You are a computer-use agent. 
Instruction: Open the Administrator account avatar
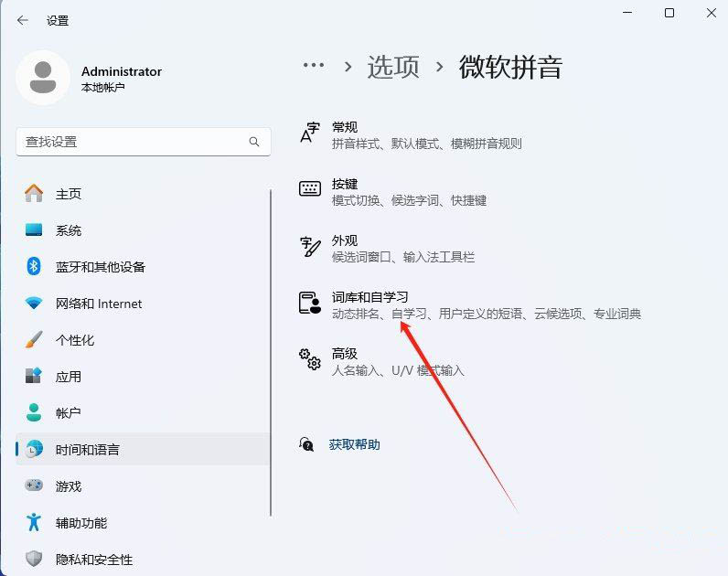click(43, 78)
